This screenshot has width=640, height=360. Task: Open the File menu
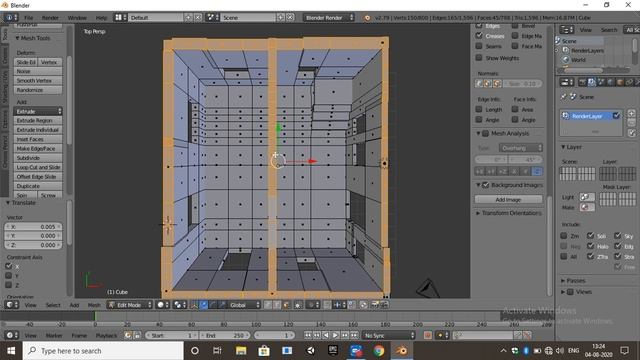coord(29,18)
